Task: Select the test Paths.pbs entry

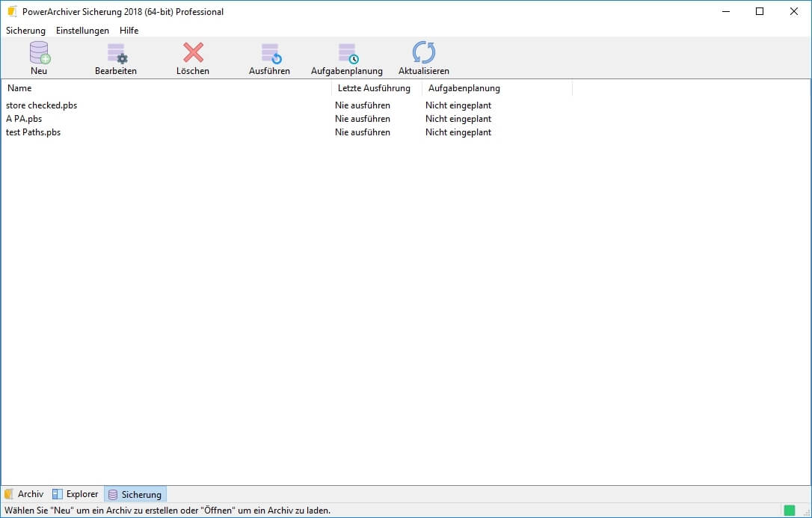Action: 33,132
